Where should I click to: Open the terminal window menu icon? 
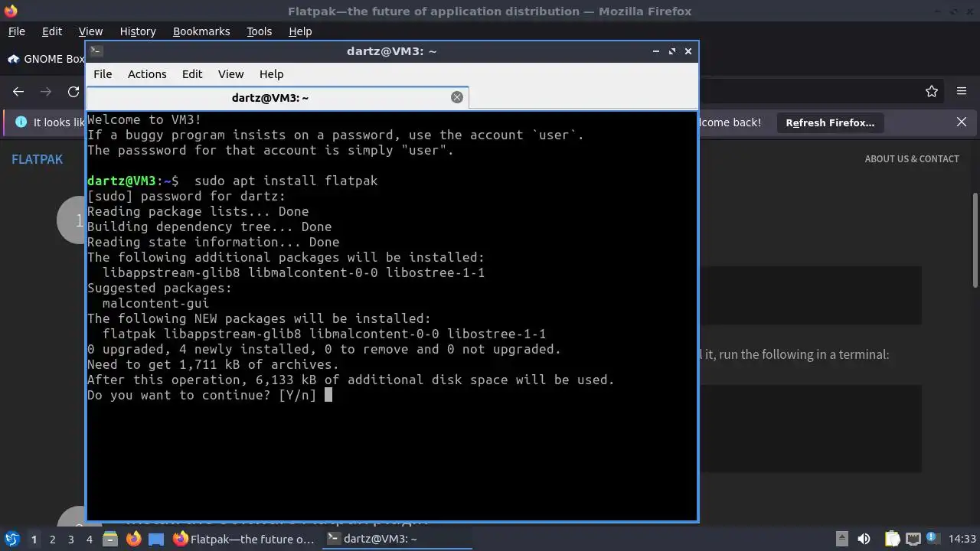pos(96,51)
